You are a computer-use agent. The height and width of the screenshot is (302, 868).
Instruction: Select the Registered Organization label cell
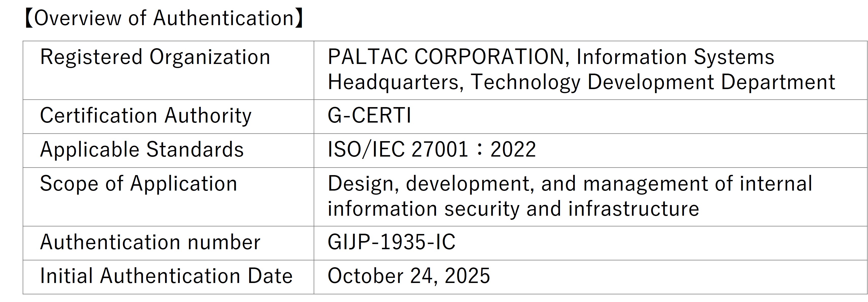click(x=155, y=57)
